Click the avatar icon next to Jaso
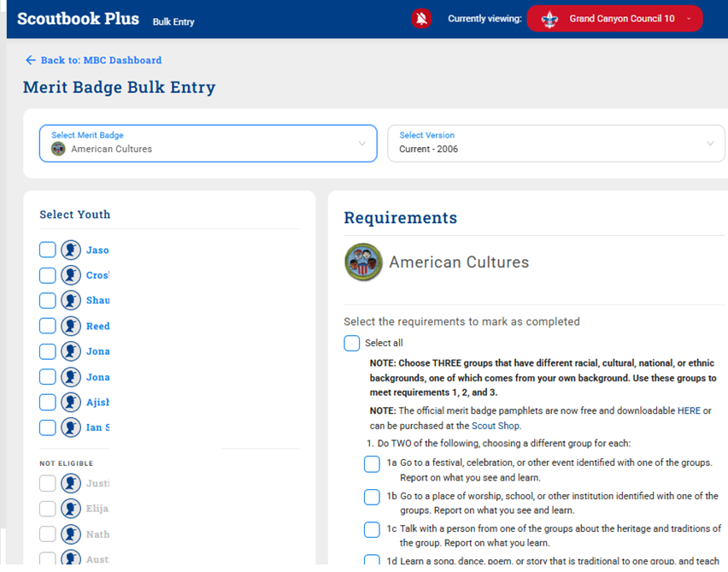The image size is (728, 572). pos(71,250)
